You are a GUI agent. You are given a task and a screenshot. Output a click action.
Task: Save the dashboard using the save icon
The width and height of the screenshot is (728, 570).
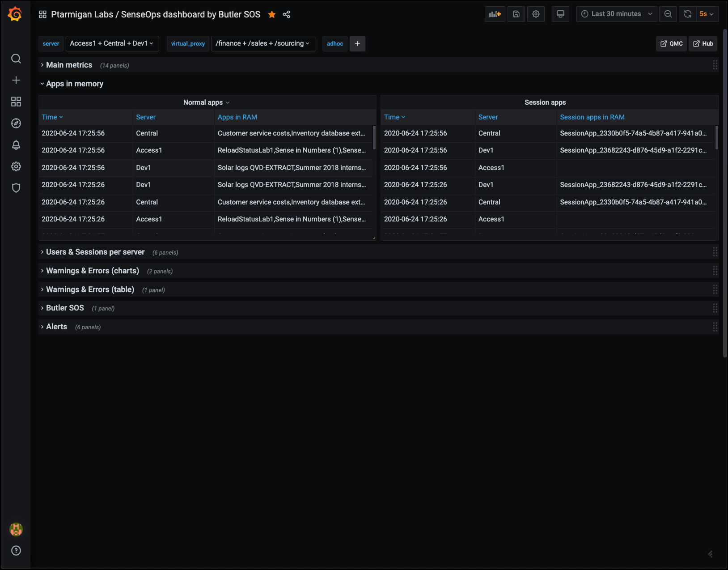click(516, 14)
